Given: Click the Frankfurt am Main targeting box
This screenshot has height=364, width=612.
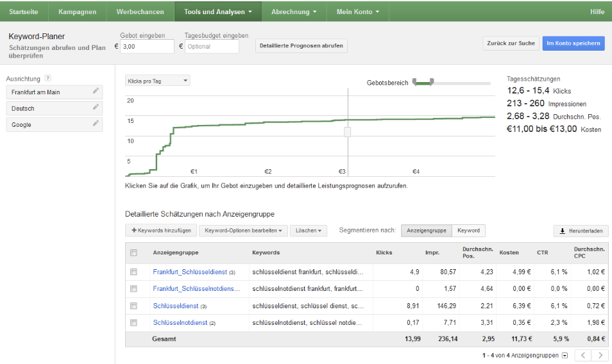Looking at the screenshot, I should pos(55,92).
